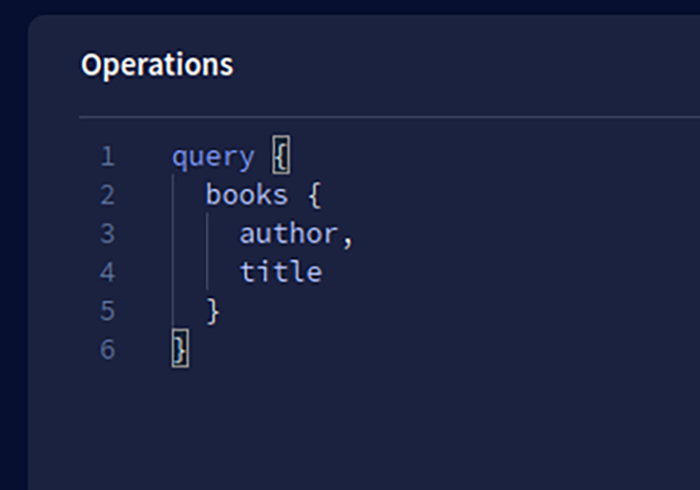Click the Operations panel heading
Screen dimensions: 700x490
tap(157, 66)
